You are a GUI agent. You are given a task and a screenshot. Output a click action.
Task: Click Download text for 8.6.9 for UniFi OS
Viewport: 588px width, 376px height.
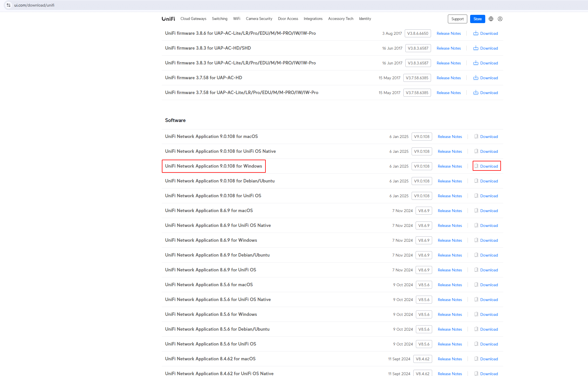click(x=489, y=270)
